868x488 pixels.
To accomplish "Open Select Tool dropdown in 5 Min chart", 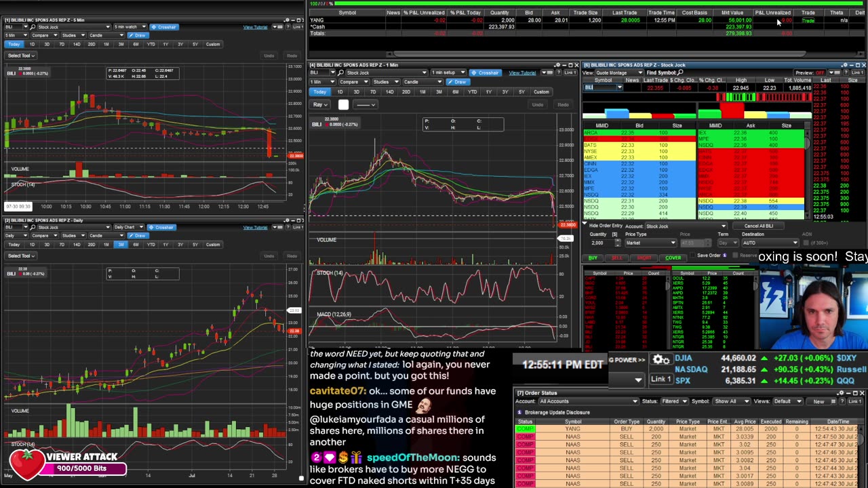I will [x=21, y=56].
